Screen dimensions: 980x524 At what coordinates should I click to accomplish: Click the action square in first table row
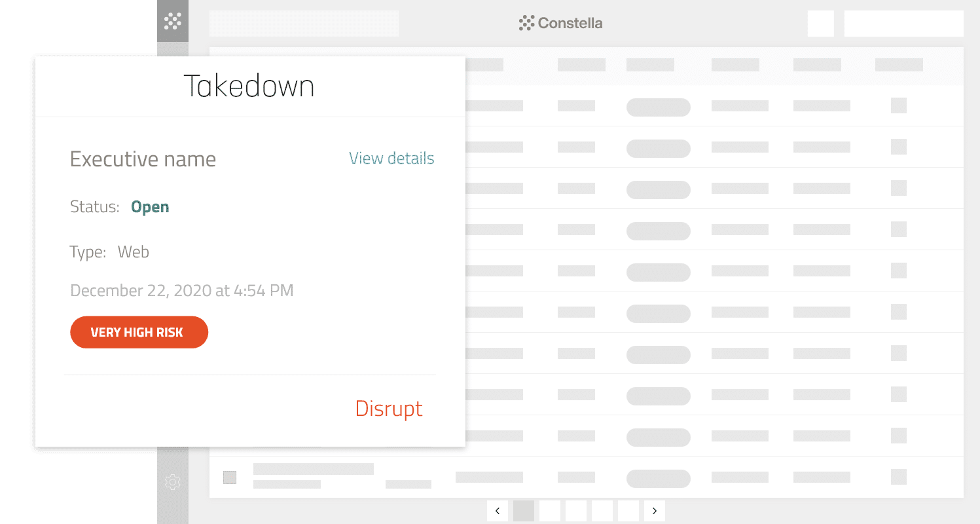click(899, 105)
